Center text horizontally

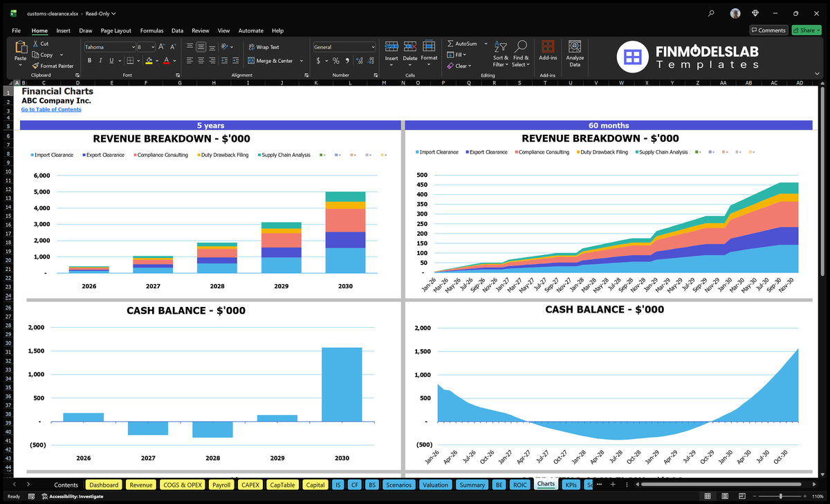201,61
